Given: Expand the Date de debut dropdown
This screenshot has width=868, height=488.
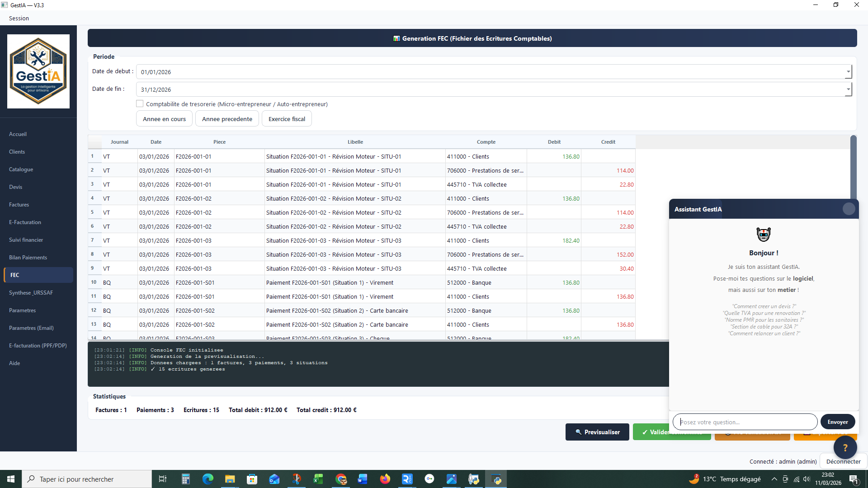Looking at the screenshot, I should pos(848,71).
